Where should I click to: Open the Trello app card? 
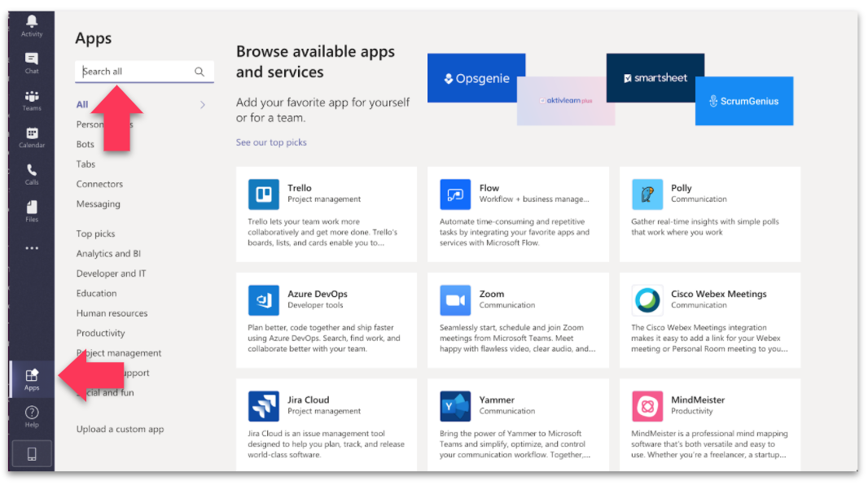[326, 214]
